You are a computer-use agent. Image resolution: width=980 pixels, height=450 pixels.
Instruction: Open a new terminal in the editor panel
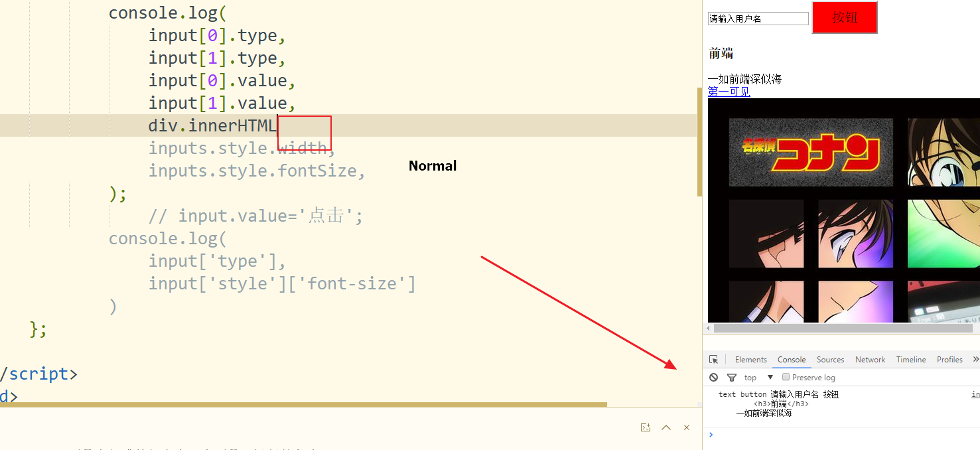coord(646,427)
